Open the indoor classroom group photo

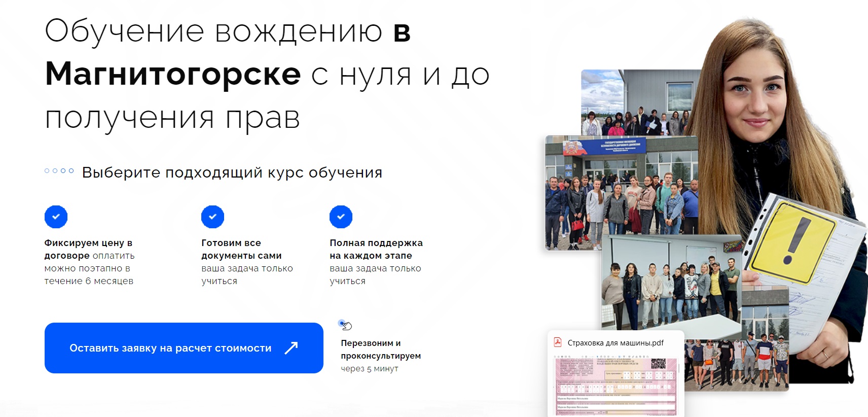click(671, 283)
